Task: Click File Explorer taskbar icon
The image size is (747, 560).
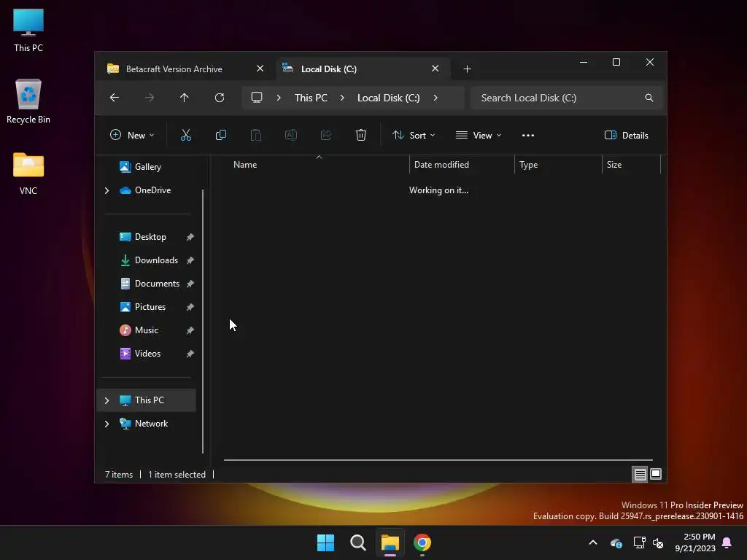Action: tap(390, 542)
